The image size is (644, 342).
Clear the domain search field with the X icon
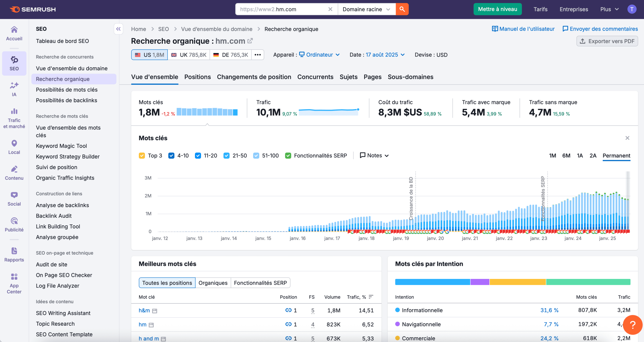point(330,9)
